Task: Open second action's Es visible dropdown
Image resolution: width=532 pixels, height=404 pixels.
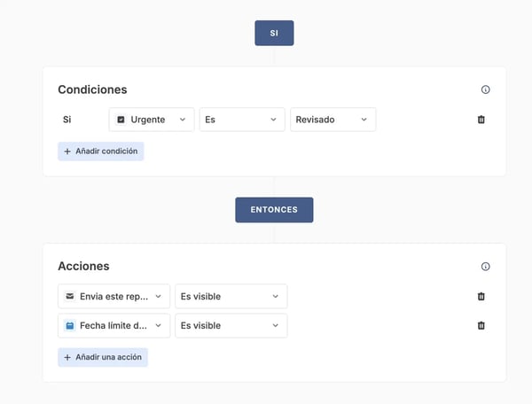Action: [x=231, y=325]
